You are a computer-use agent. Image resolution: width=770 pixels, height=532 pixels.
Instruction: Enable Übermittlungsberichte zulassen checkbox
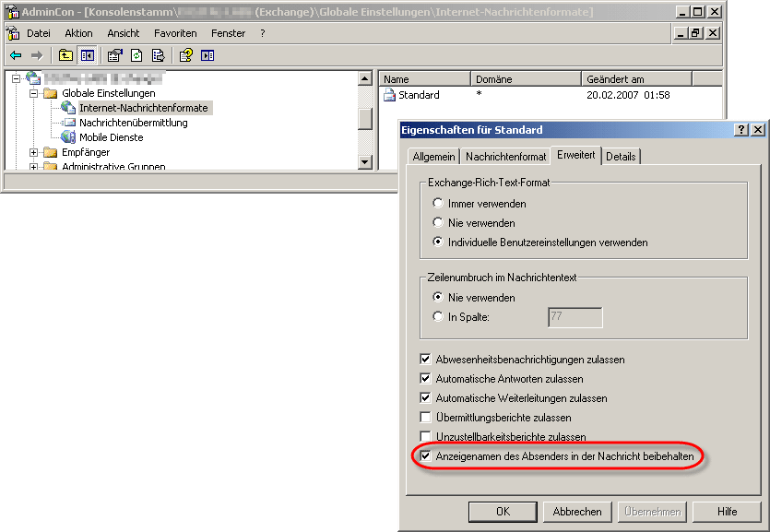pyautogui.click(x=425, y=418)
